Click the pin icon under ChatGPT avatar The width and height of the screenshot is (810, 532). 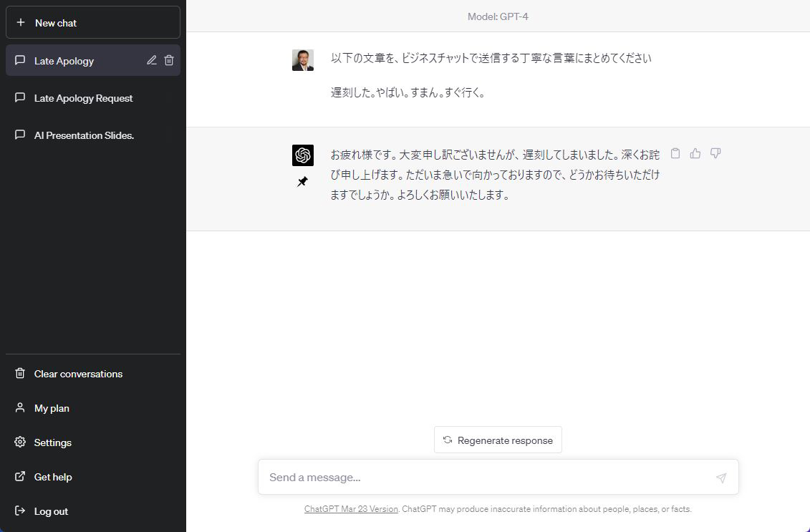coord(302,182)
